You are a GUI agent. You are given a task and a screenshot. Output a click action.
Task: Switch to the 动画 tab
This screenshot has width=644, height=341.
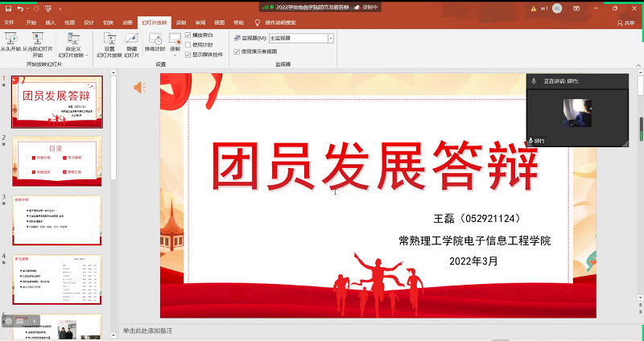click(x=127, y=23)
